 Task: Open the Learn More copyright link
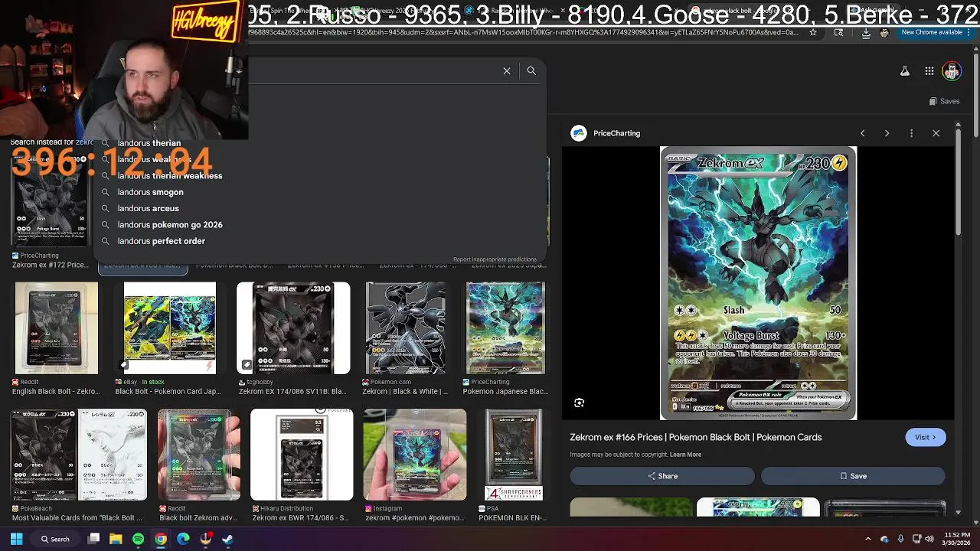(685, 455)
